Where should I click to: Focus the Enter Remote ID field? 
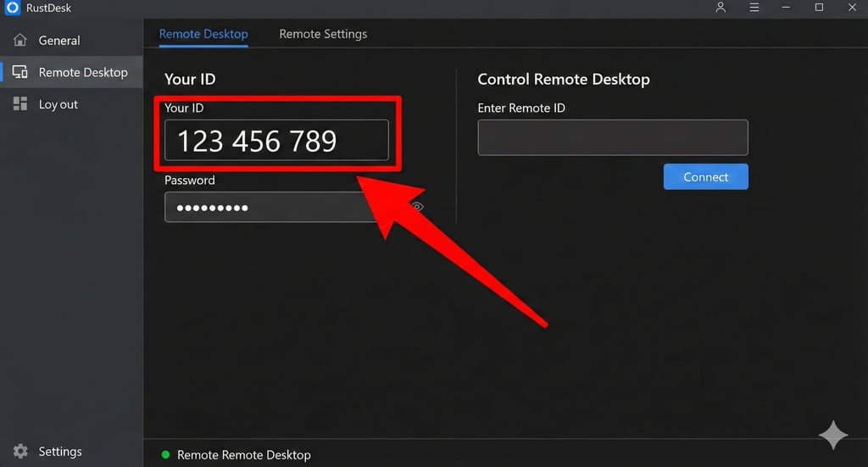(613, 137)
